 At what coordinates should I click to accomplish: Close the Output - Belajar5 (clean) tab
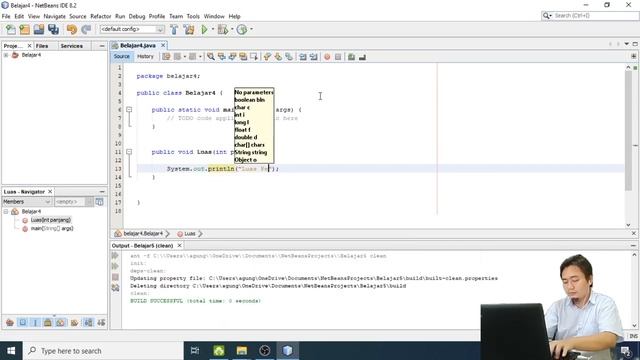(179, 246)
